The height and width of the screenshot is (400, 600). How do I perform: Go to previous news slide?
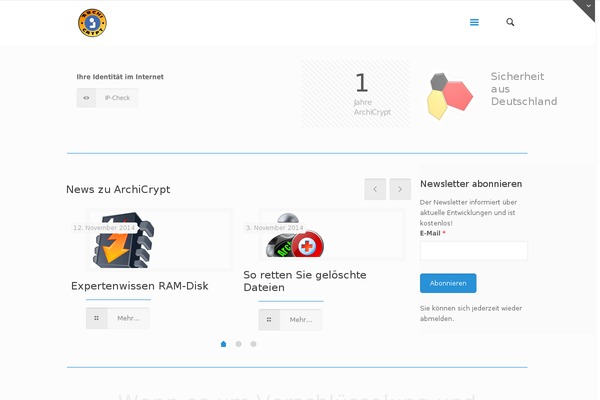375,189
